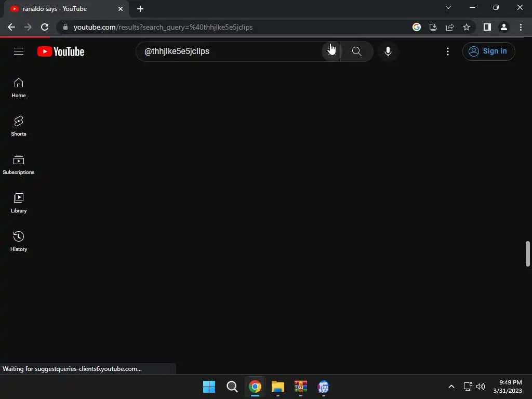
Task: Show hidden system tray icons
Action: [x=451, y=387]
